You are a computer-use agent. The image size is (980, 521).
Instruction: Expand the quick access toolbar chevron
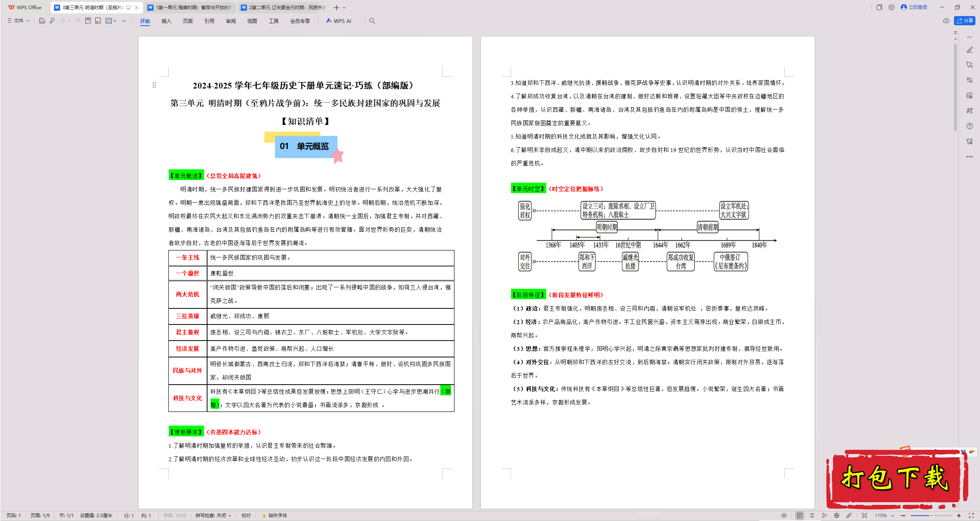(124, 21)
